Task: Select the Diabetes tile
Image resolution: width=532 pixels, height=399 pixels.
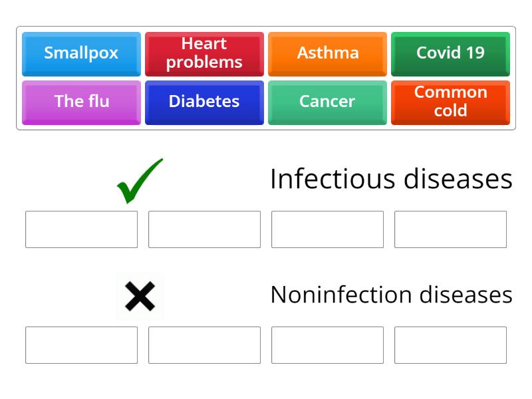Action: pos(204,102)
